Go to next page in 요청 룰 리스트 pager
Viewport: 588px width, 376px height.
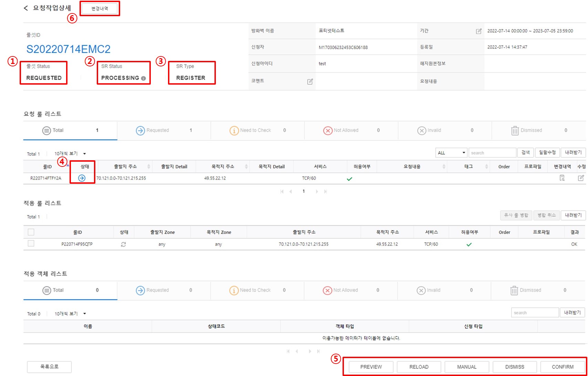(317, 192)
